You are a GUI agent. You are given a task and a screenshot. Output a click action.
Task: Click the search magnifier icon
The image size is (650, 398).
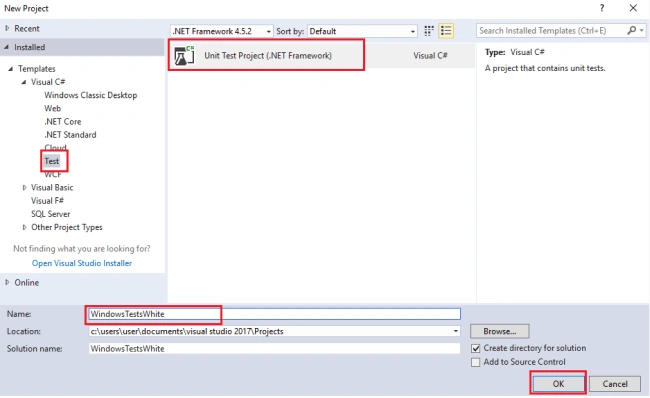pos(631,30)
